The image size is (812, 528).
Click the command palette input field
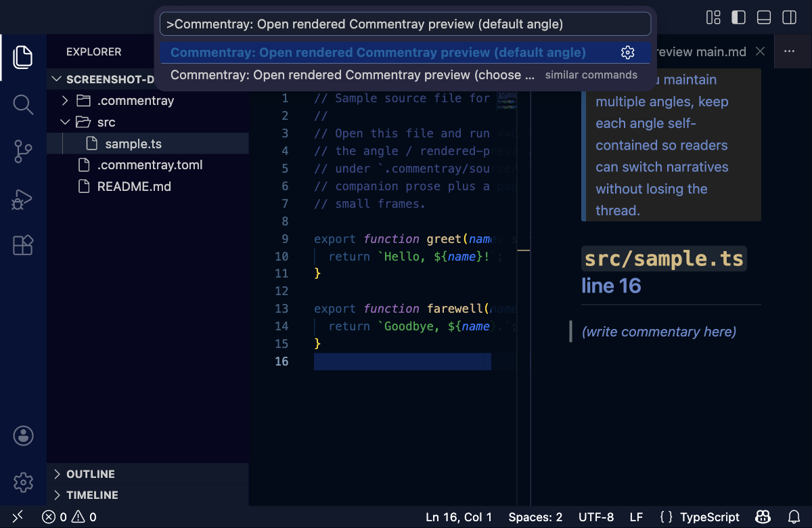point(405,24)
